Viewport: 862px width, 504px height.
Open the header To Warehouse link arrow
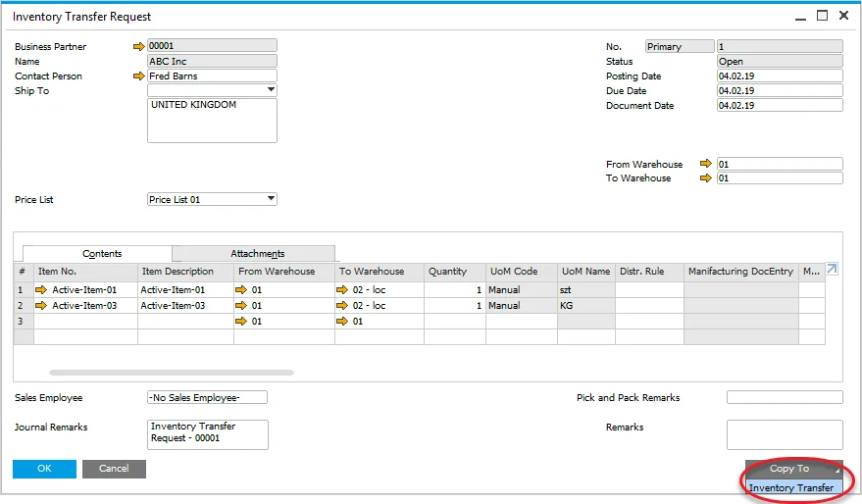[x=705, y=178]
